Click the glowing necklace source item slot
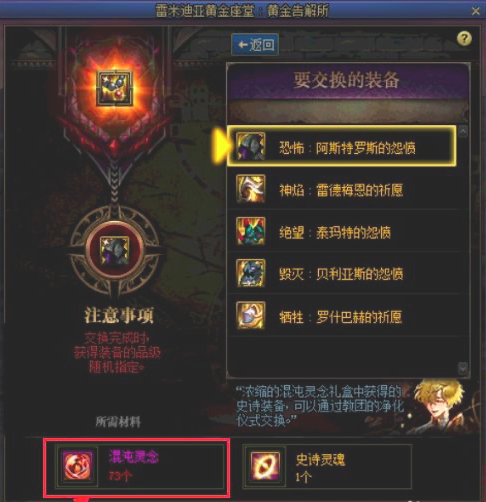The height and width of the screenshot is (502, 486). 115,89
